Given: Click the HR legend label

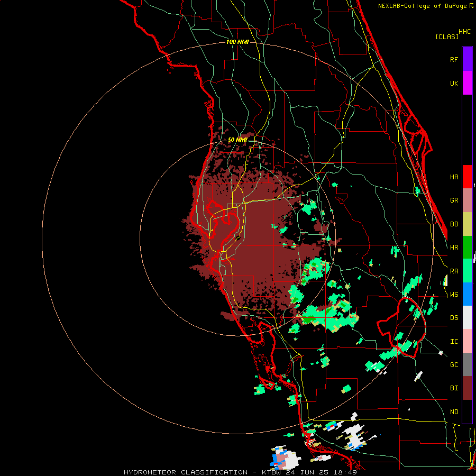Looking at the screenshot, I should (x=454, y=248).
